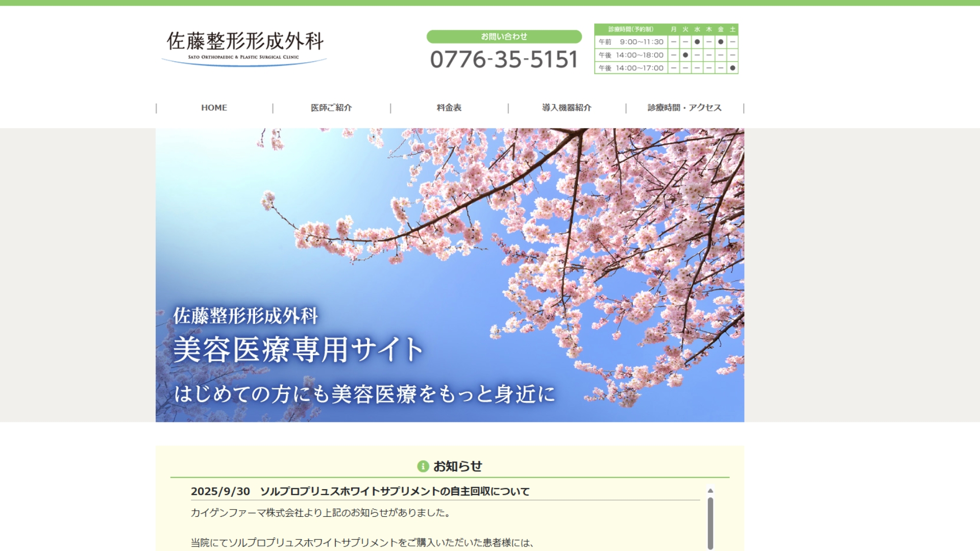Screen dimensions: 980x551
Task: Open the HOME navigation menu item
Action: pos(214,107)
